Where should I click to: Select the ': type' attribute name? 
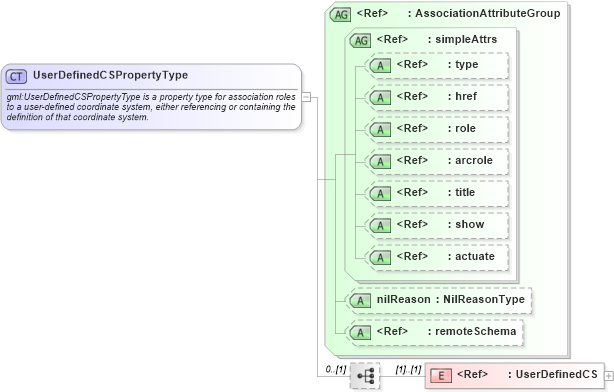point(463,64)
